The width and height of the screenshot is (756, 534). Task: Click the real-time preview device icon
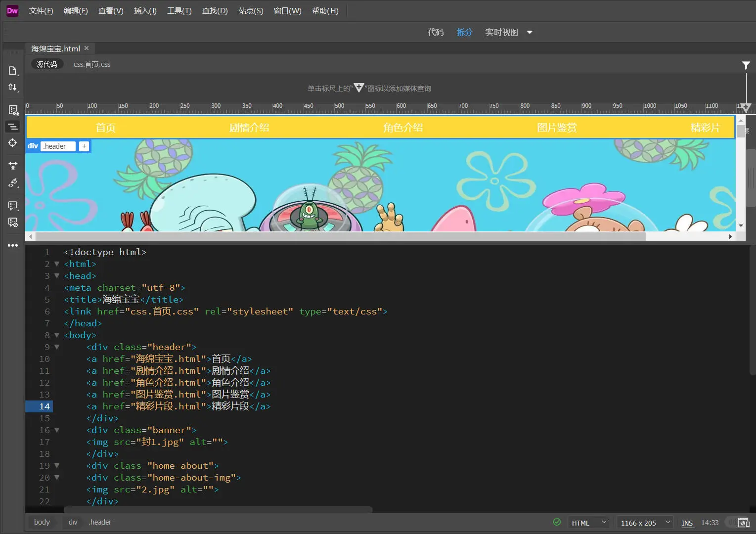pos(744,523)
